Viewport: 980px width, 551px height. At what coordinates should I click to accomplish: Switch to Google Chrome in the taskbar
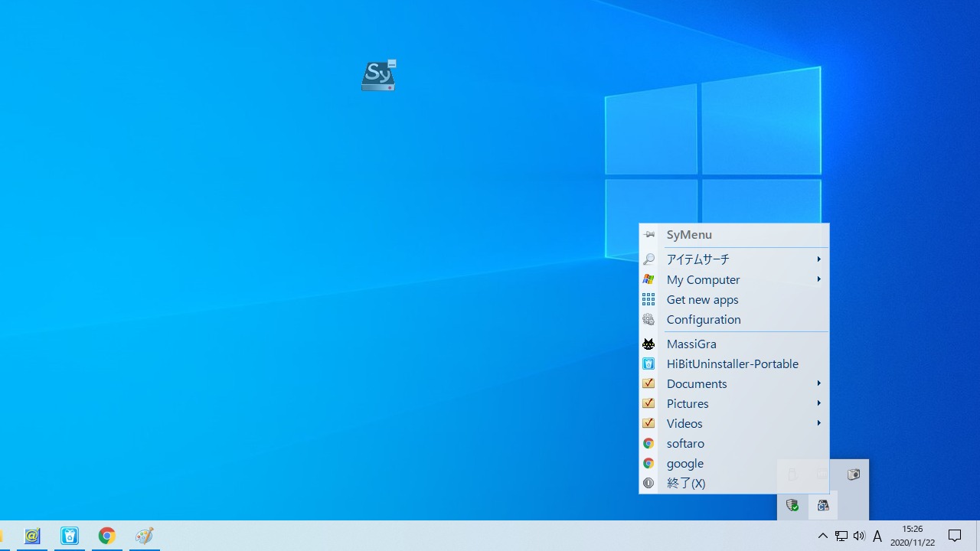107,536
